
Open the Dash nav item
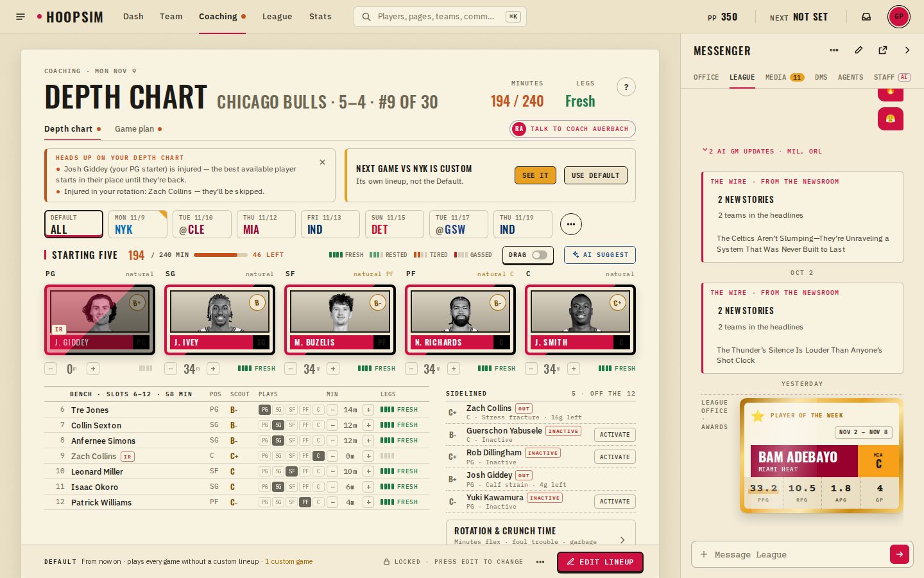pyautogui.click(x=133, y=17)
